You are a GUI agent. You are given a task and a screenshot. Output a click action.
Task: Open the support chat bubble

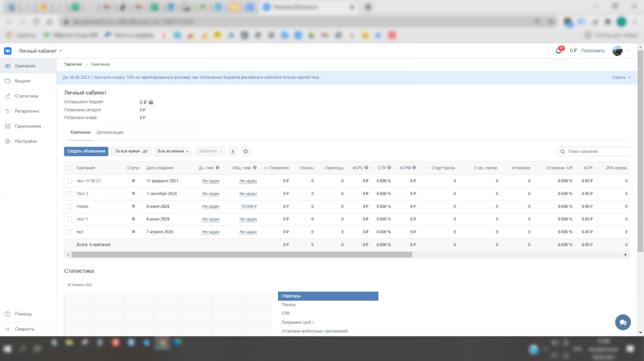(x=623, y=322)
